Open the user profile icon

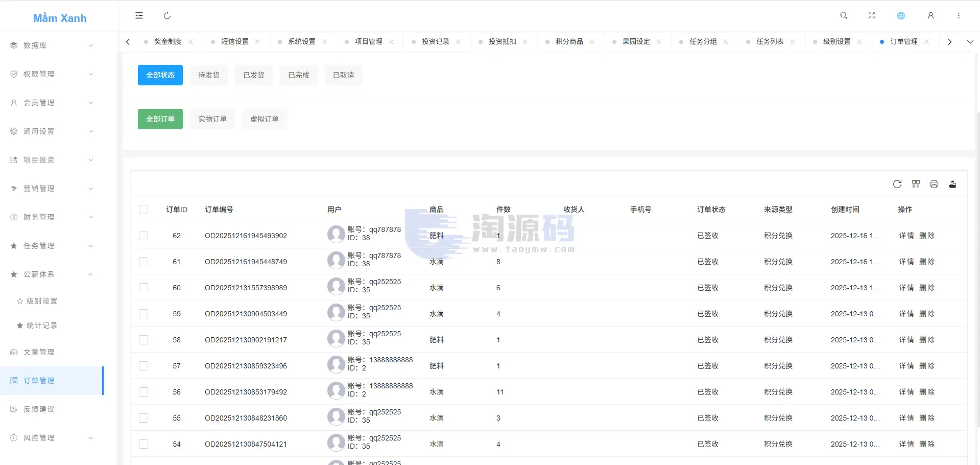(930, 16)
